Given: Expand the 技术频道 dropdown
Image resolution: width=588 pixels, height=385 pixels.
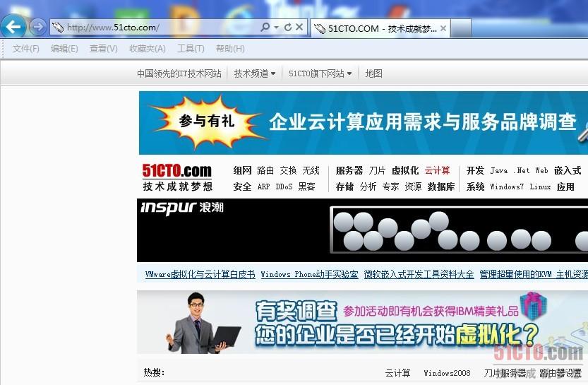Looking at the screenshot, I should point(255,73).
